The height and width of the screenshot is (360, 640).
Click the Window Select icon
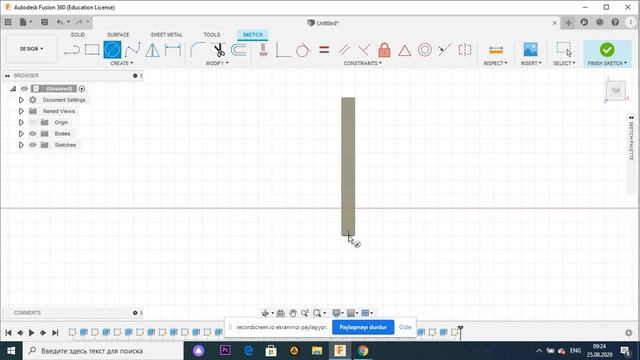564,49
